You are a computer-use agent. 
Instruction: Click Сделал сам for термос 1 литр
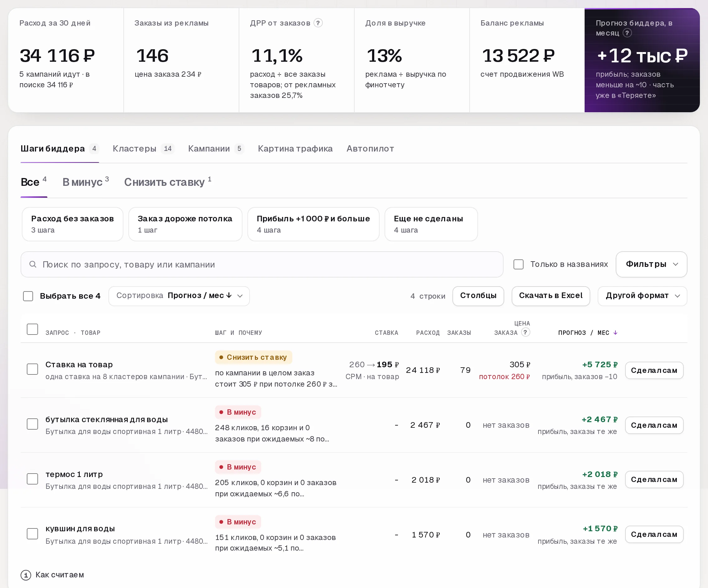tap(654, 480)
